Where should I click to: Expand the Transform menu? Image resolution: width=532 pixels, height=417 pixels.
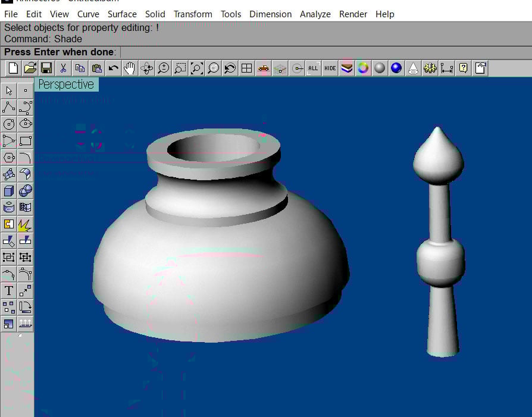pos(193,14)
